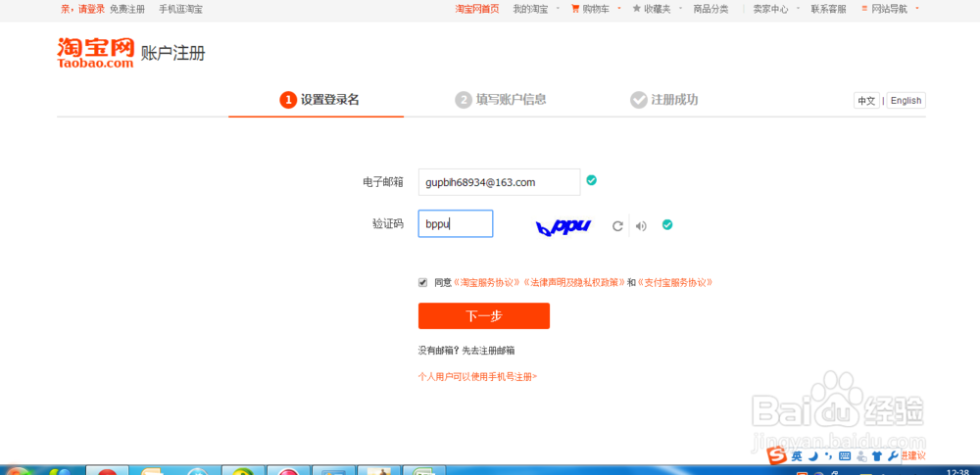
Task: Click the 我的淘宝 text link
Action: click(530, 10)
